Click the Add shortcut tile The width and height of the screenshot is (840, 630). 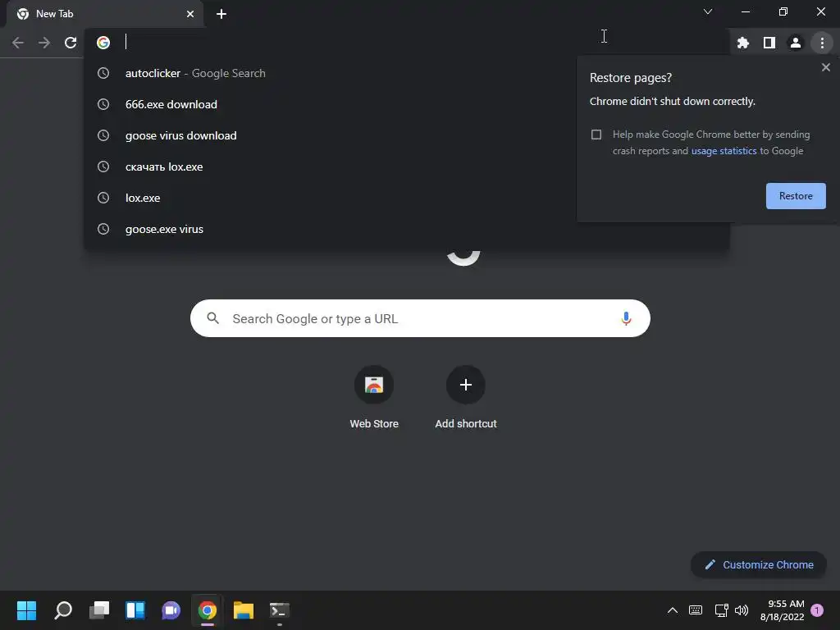click(466, 398)
